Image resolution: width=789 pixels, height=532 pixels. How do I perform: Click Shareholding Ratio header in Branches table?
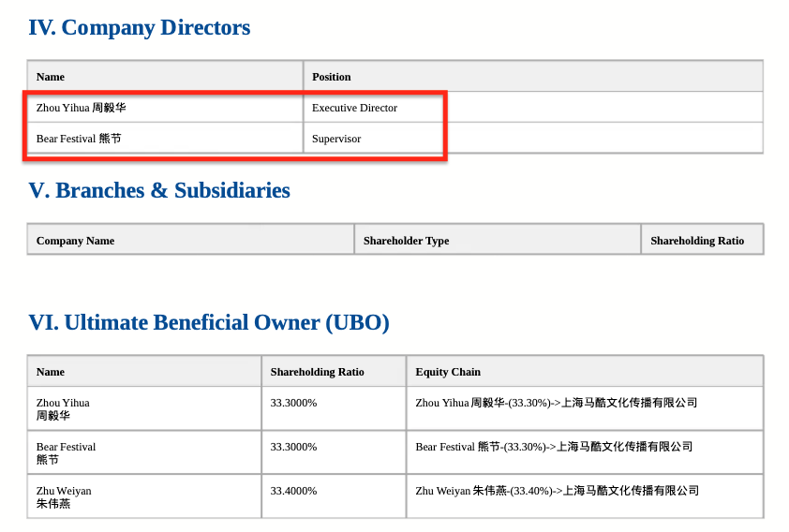(697, 241)
